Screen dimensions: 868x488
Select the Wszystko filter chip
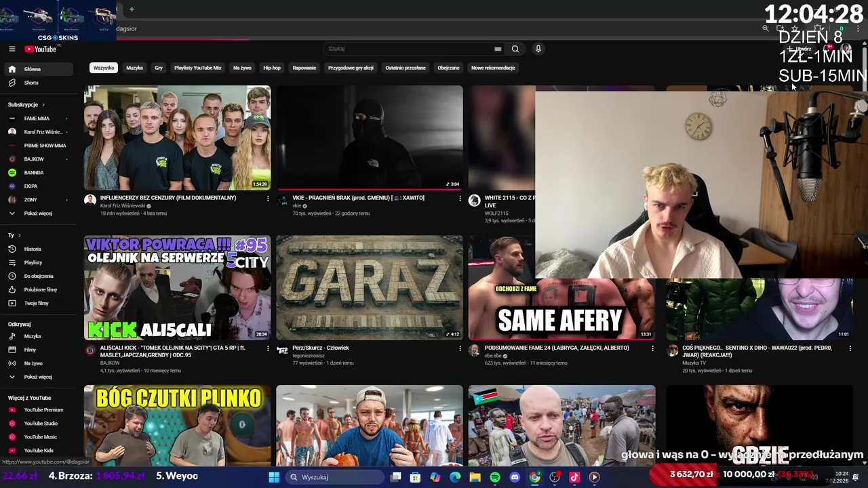[x=104, y=68]
